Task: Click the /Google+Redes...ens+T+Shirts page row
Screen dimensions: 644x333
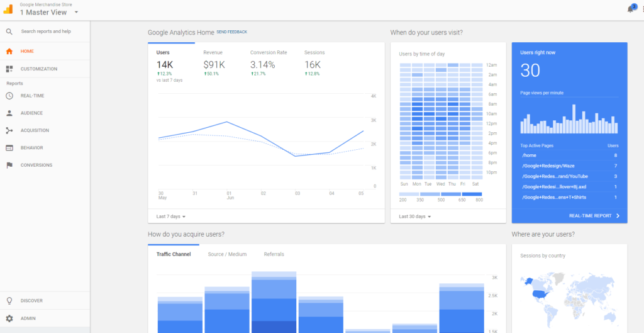Action: 569,197
